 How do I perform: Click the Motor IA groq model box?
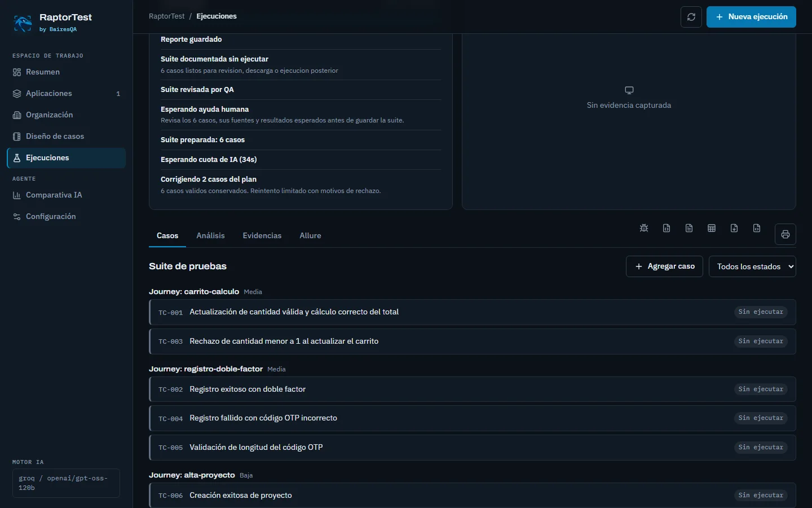(x=66, y=483)
